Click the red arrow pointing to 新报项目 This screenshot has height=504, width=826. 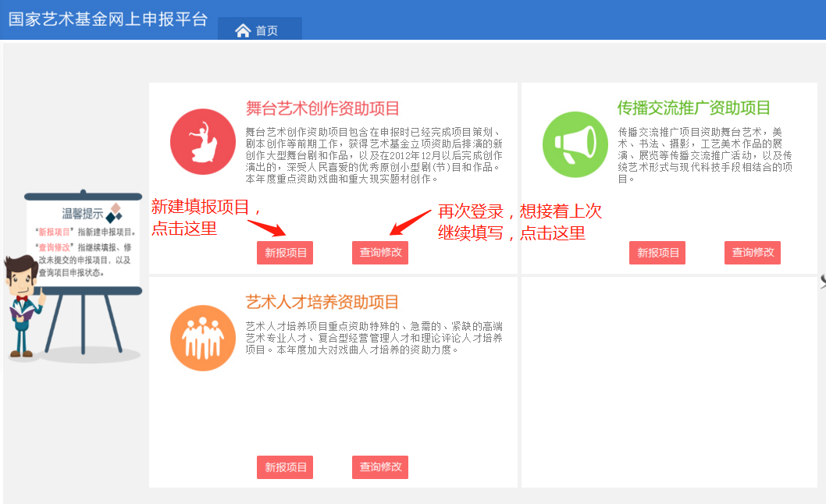click(x=266, y=229)
